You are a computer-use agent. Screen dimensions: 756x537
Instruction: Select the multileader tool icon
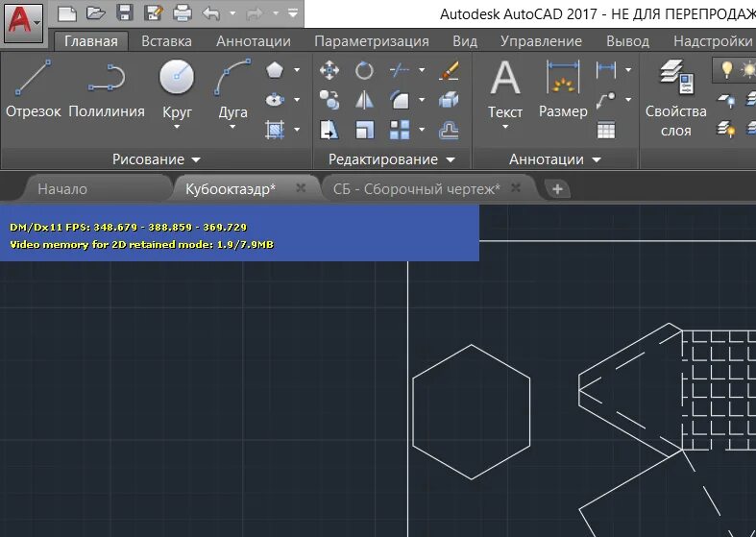[x=606, y=100]
